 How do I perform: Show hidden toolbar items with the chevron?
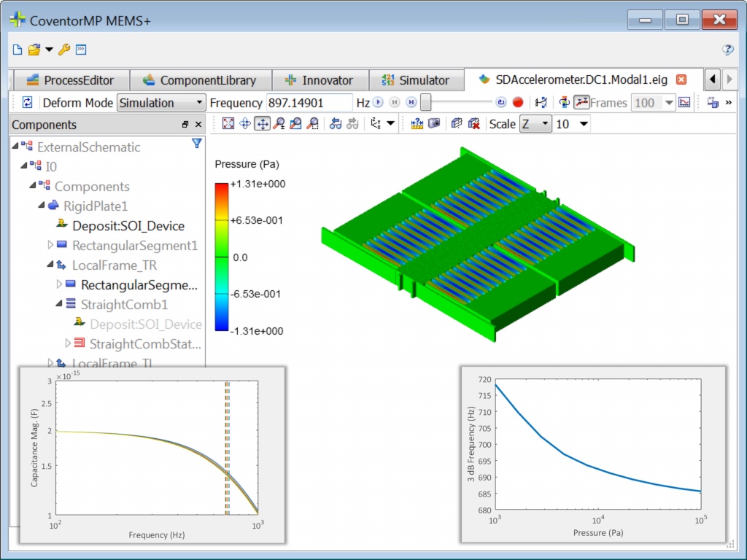(729, 102)
